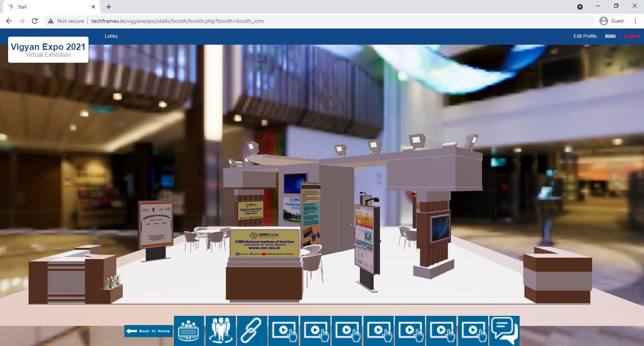644x346 pixels.
Task: Play the last video icon
Action: click(x=473, y=331)
